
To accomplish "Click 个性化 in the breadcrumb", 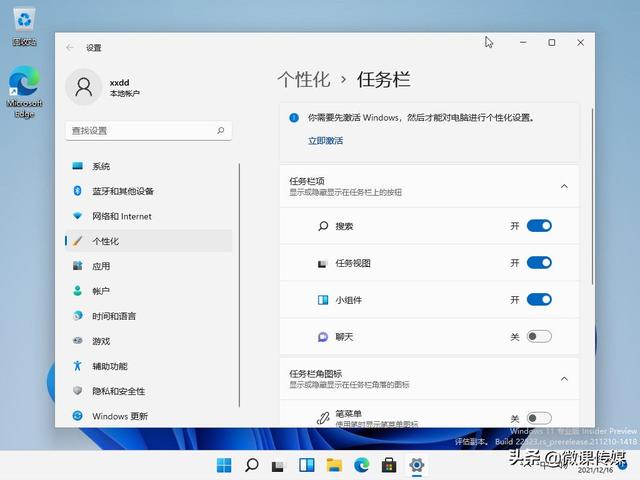I will click(304, 79).
